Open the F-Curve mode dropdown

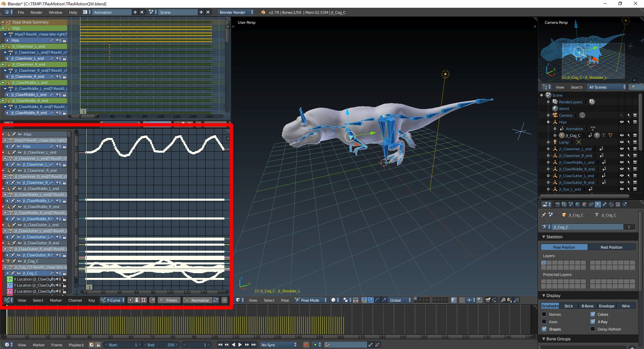tap(113, 300)
